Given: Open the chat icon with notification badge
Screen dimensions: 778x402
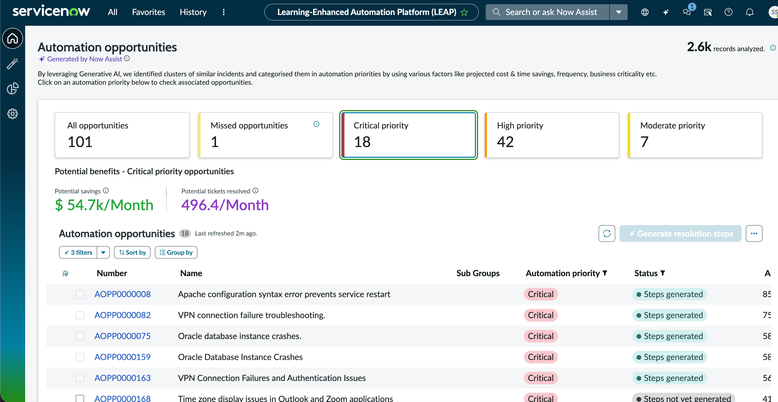Looking at the screenshot, I should pos(687,12).
